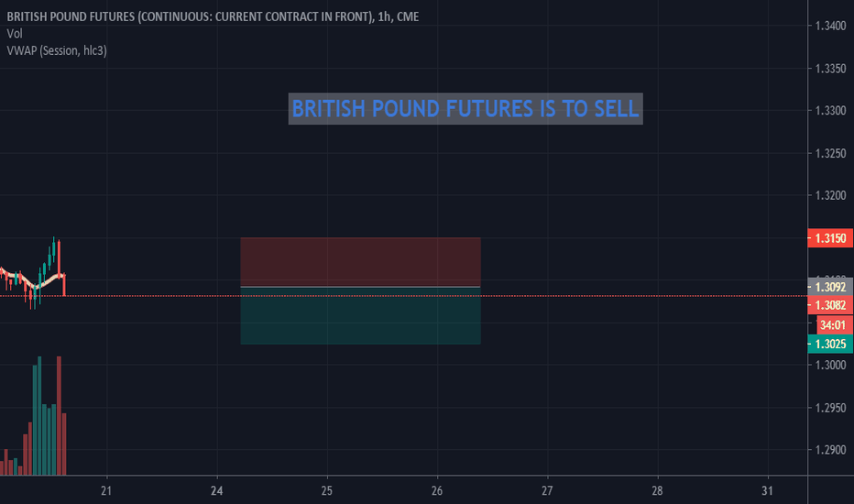Click the 1.3092 entry price label
854x504 pixels.
coord(830,287)
